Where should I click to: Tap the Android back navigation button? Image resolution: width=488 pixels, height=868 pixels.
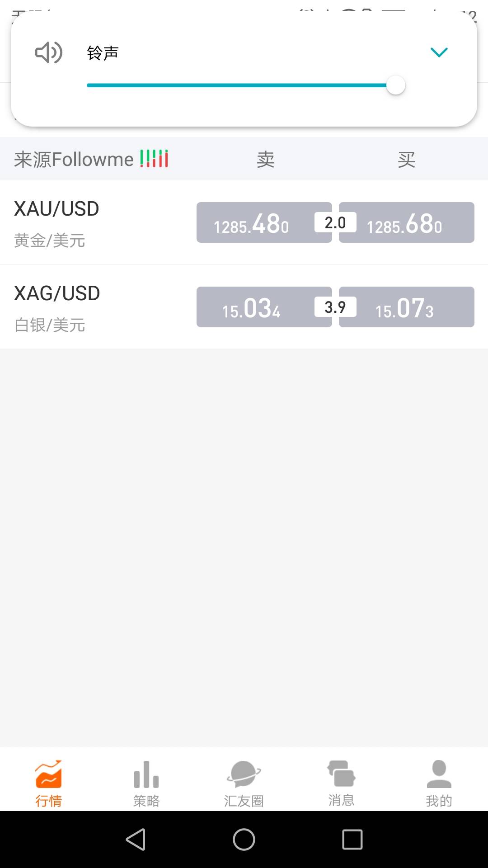coord(136,840)
